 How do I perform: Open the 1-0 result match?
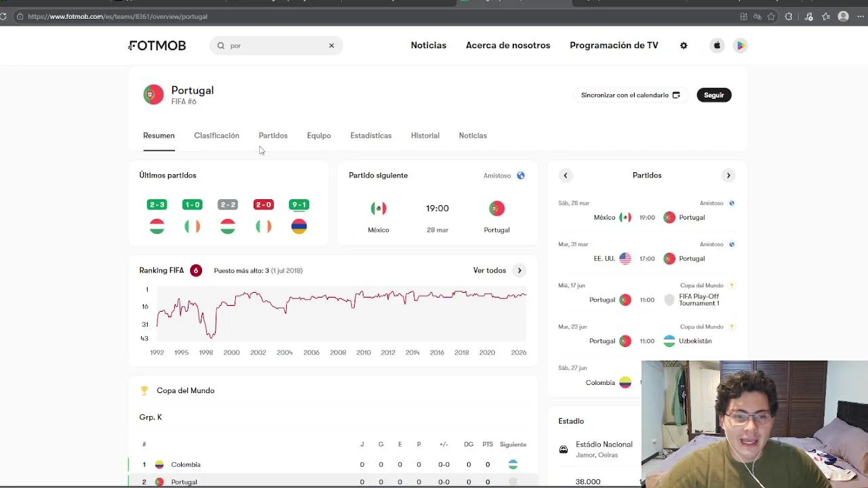pos(193,205)
